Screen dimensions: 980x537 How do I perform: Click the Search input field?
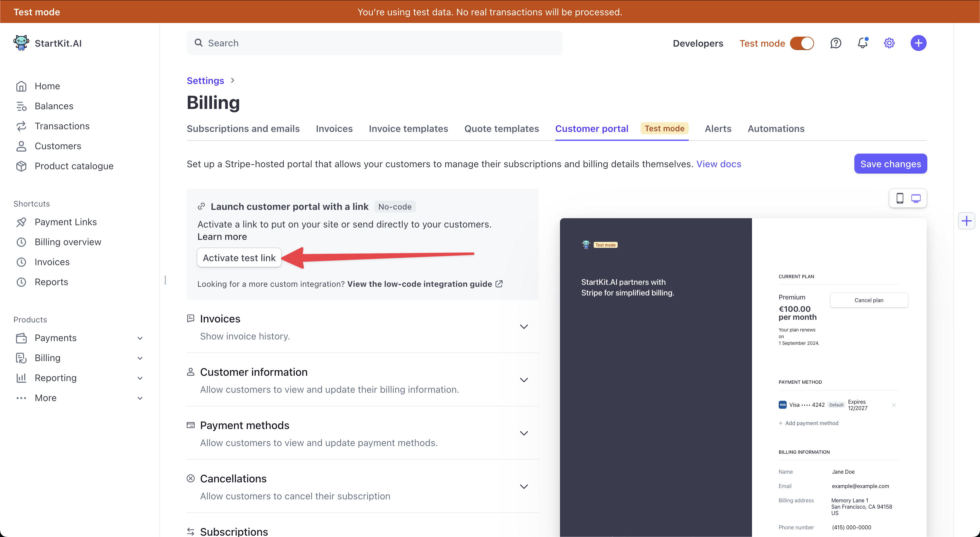(375, 42)
